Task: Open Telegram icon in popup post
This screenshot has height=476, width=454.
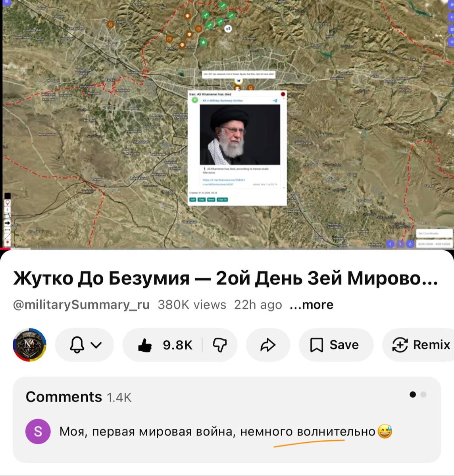Action: click(x=275, y=101)
